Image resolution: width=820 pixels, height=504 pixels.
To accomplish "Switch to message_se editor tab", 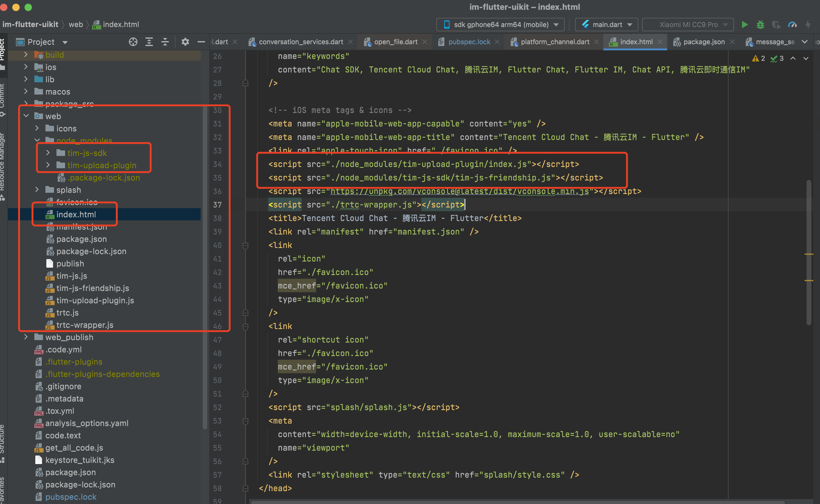I will [770, 42].
